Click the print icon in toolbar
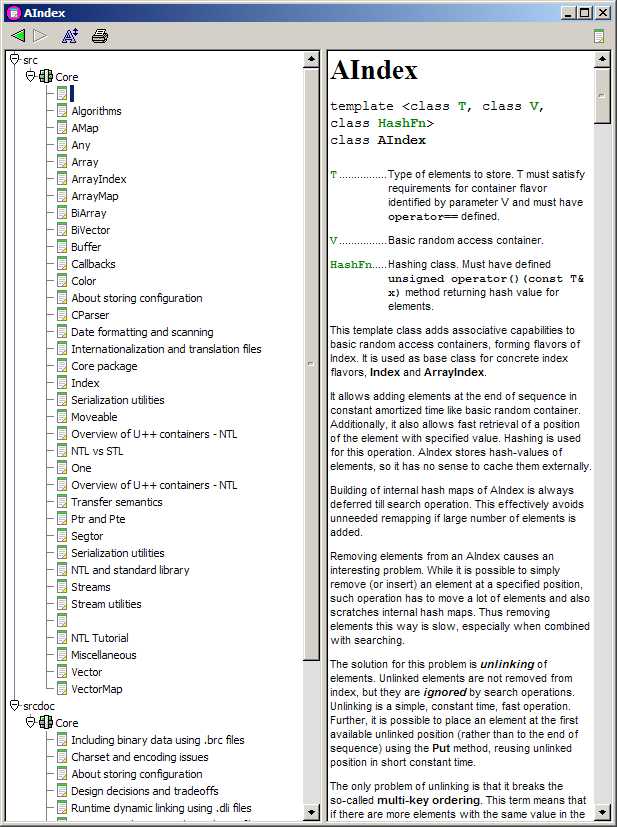This screenshot has width=617, height=827. click(99, 36)
